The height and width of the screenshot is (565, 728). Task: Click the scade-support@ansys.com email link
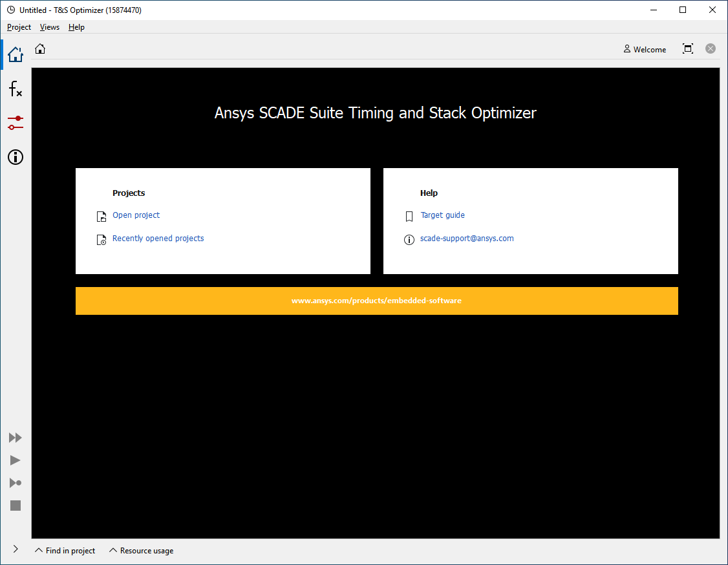pyautogui.click(x=467, y=238)
